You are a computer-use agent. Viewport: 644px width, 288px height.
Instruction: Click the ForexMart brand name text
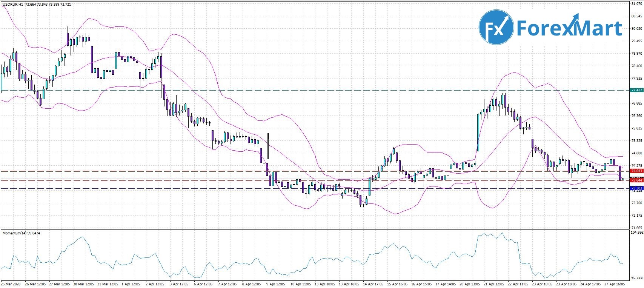tap(569, 28)
